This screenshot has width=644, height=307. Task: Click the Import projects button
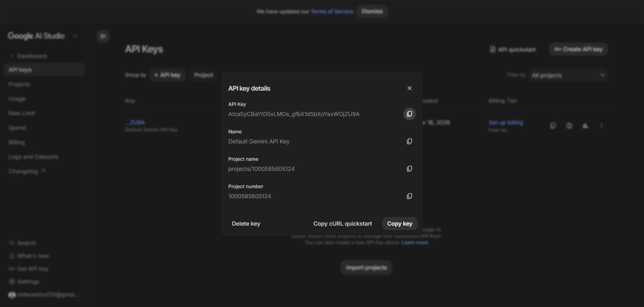[x=366, y=268]
